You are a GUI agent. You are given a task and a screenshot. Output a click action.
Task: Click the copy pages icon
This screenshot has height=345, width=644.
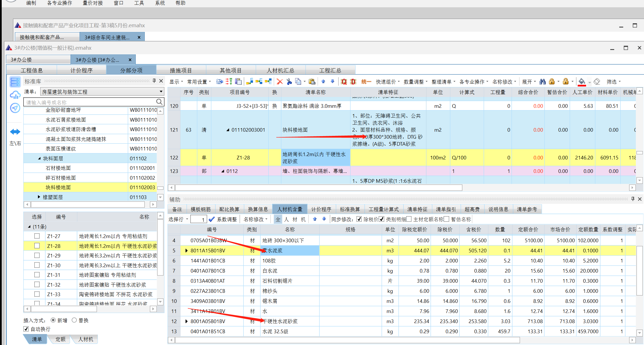[298, 82]
